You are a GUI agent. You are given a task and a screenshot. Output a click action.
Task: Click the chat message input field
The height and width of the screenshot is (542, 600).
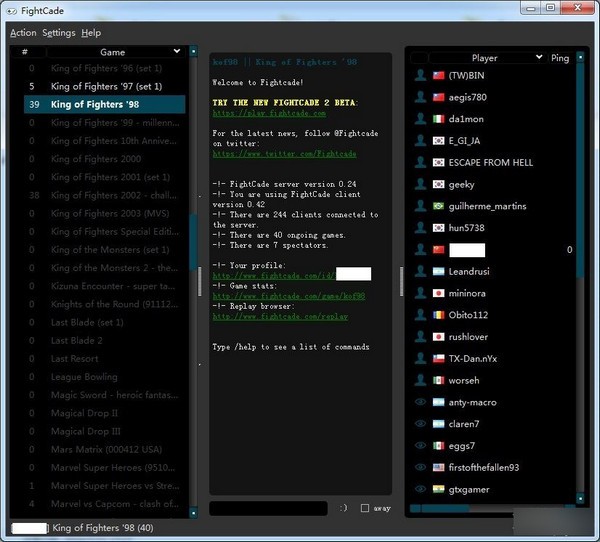(x=268, y=508)
